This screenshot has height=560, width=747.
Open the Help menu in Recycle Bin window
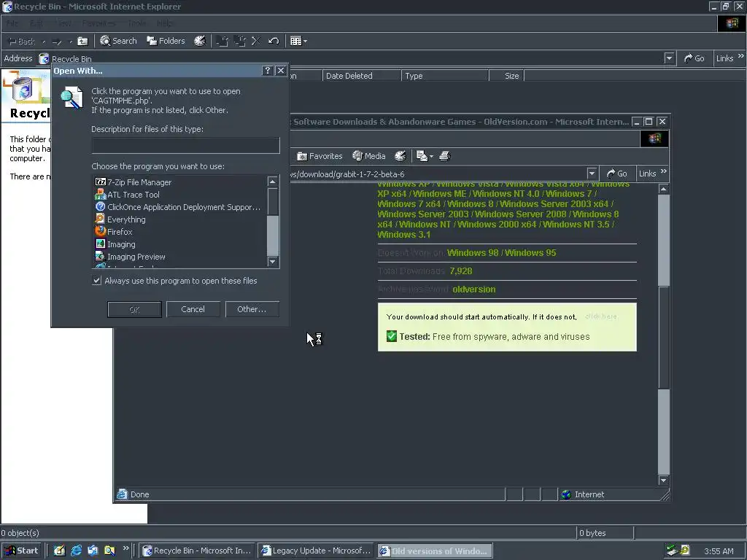[x=164, y=23]
